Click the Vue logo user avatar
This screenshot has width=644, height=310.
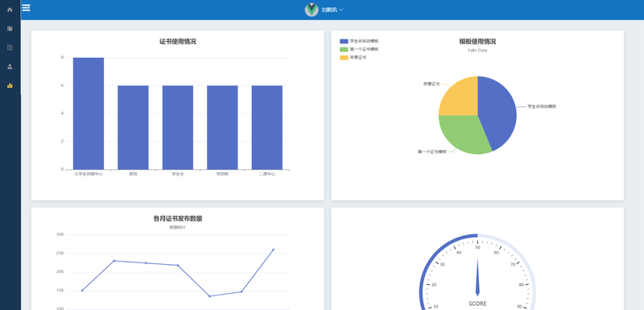point(312,10)
